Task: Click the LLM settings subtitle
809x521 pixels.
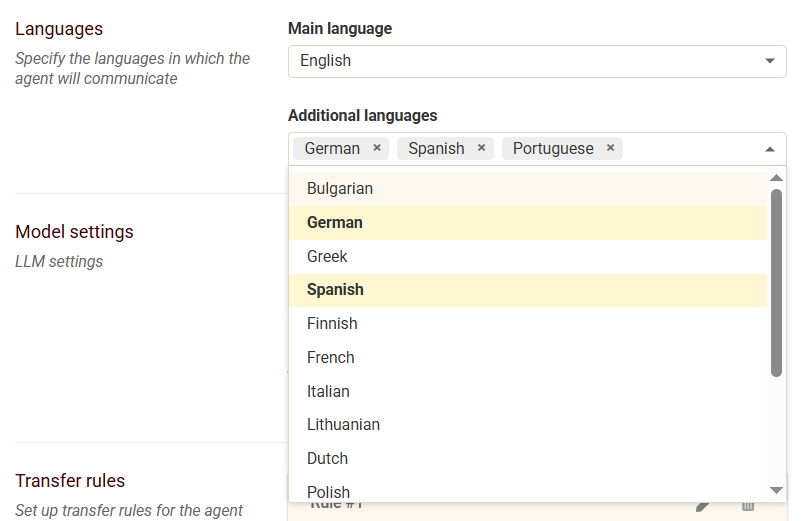Action: (x=59, y=262)
